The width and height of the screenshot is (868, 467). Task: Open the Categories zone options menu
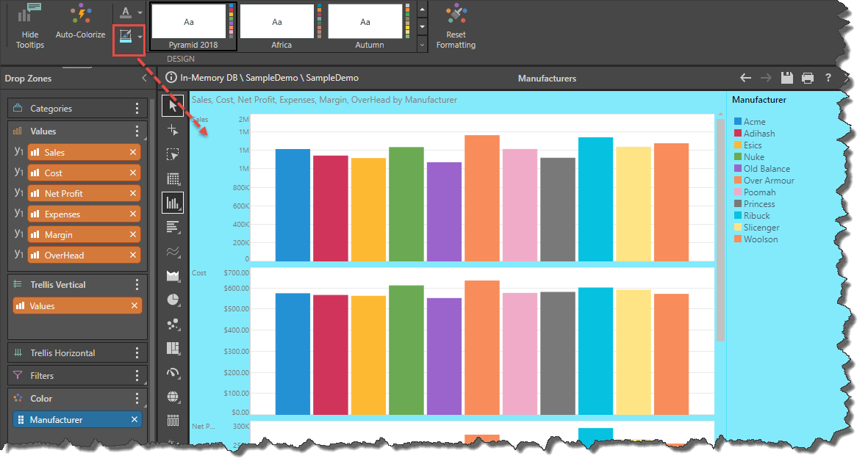(137, 109)
